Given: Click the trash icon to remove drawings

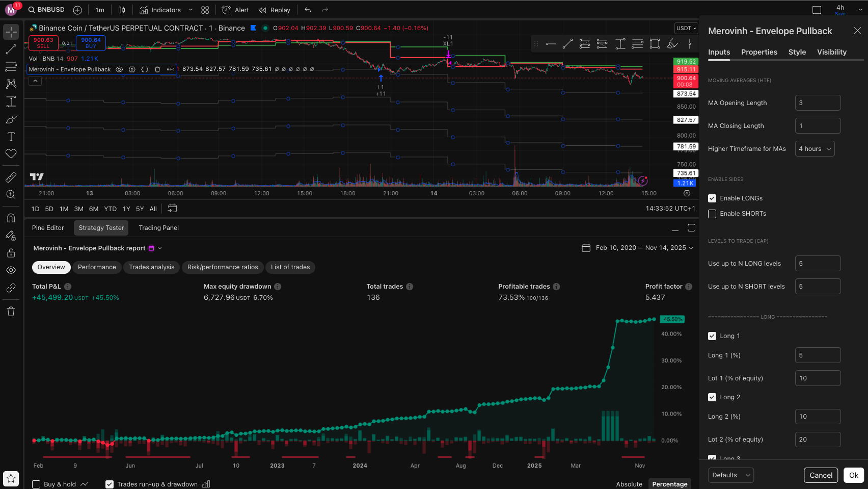Looking at the screenshot, I should coord(11,312).
